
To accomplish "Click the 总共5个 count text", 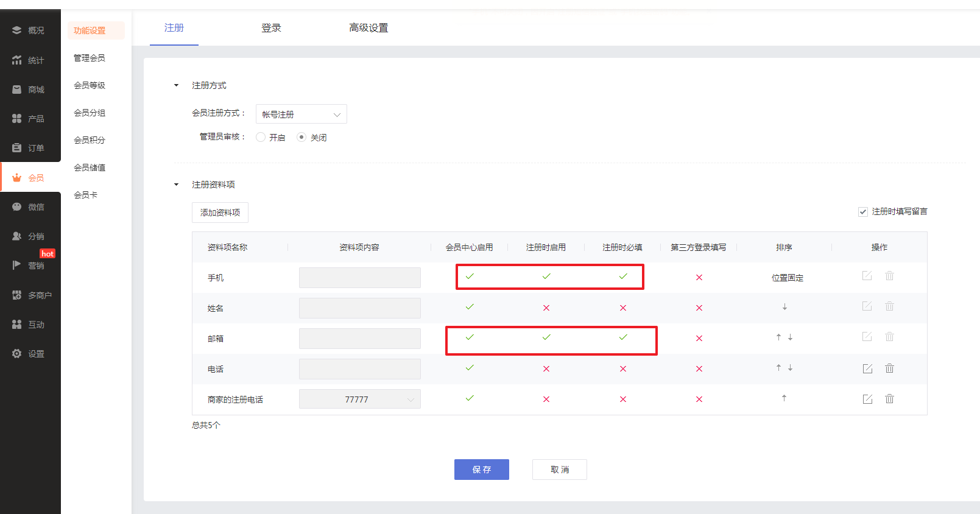I will (x=206, y=425).
